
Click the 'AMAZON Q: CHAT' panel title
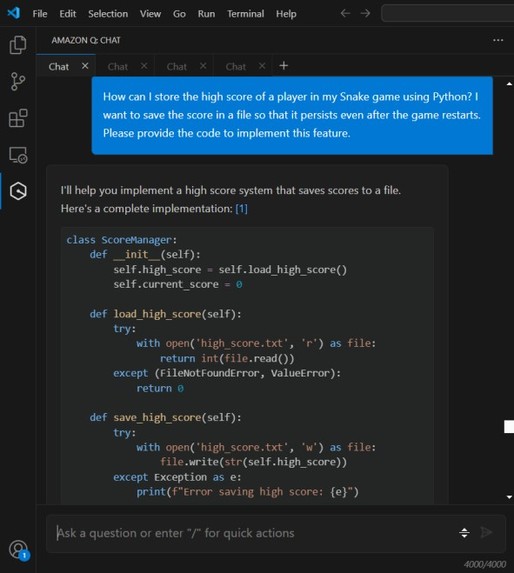click(86, 40)
